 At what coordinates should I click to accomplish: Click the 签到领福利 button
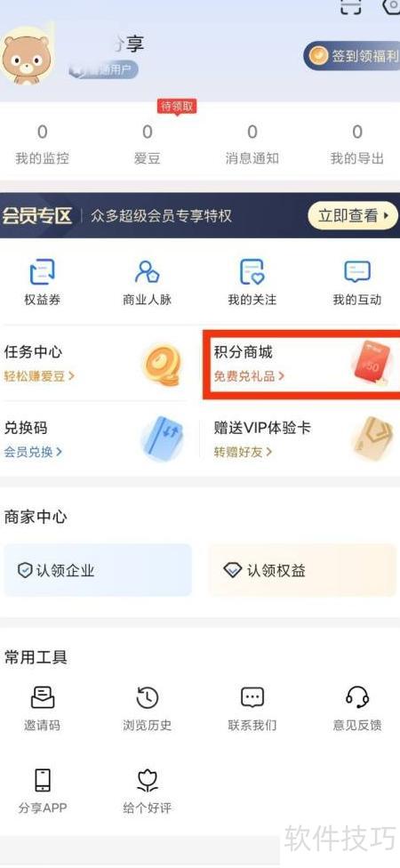point(352,56)
